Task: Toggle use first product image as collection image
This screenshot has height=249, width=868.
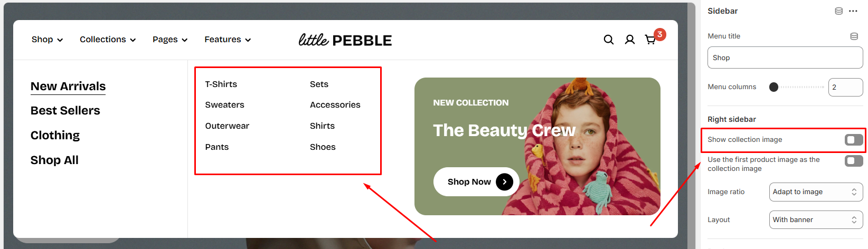Action: 853,161
